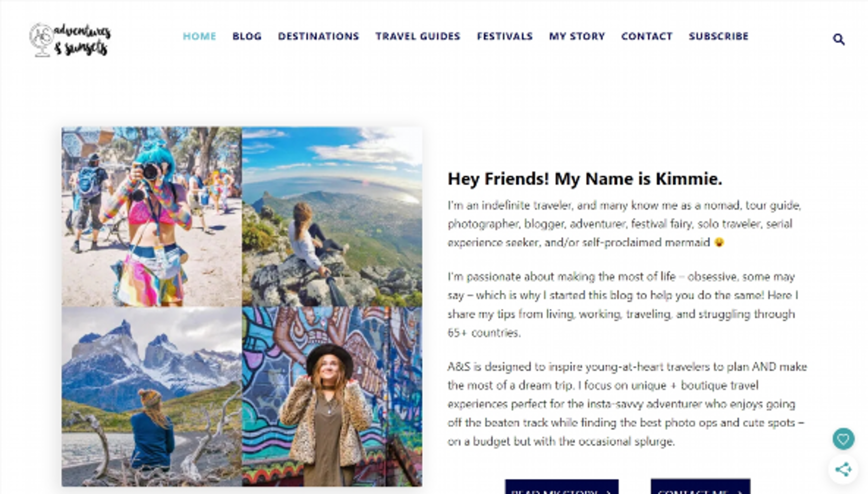Click the Adventures & Sunsets logo

[x=70, y=40]
